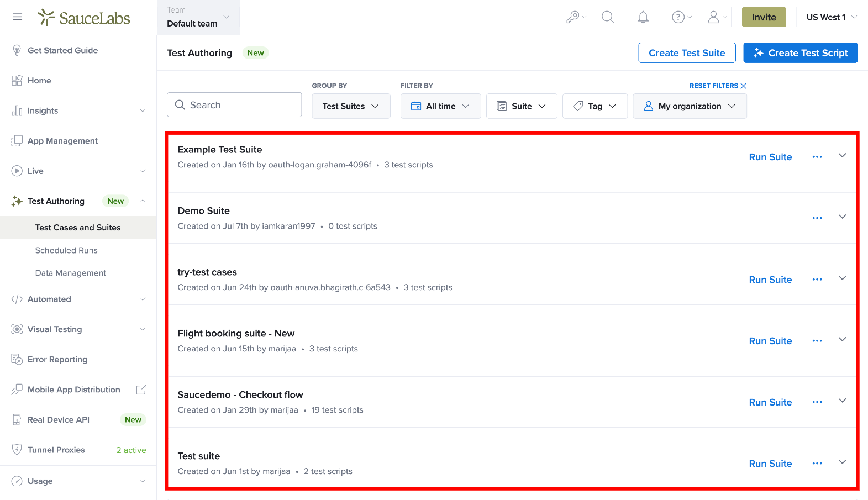Screen dimensions: 868x500
Task: Open the My organization filter dropdown
Action: click(x=690, y=106)
